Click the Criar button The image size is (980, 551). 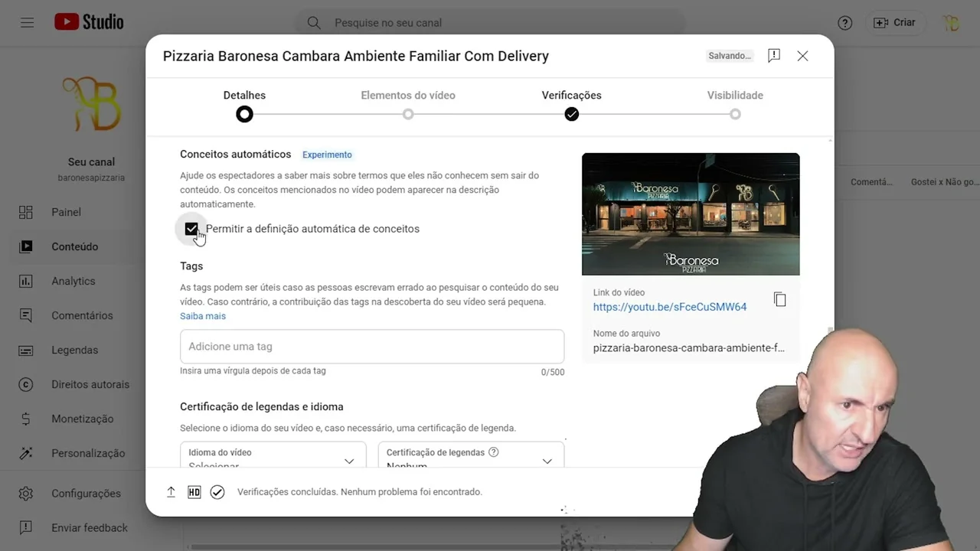click(x=894, y=22)
